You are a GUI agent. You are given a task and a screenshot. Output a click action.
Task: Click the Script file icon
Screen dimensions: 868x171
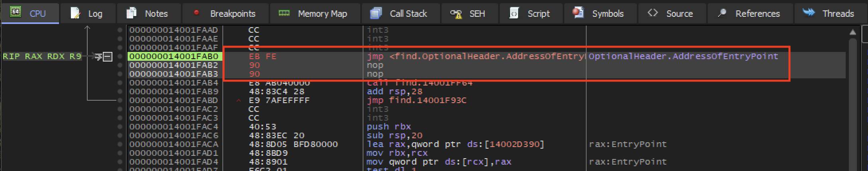click(x=514, y=13)
